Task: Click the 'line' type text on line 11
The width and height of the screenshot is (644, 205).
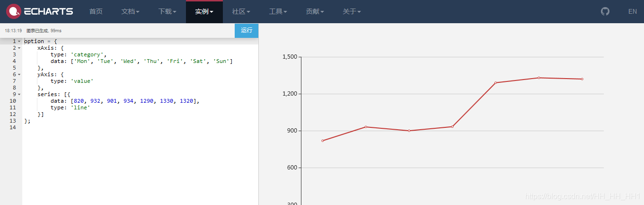Action: pyautogui.click(x=80, y=107)
